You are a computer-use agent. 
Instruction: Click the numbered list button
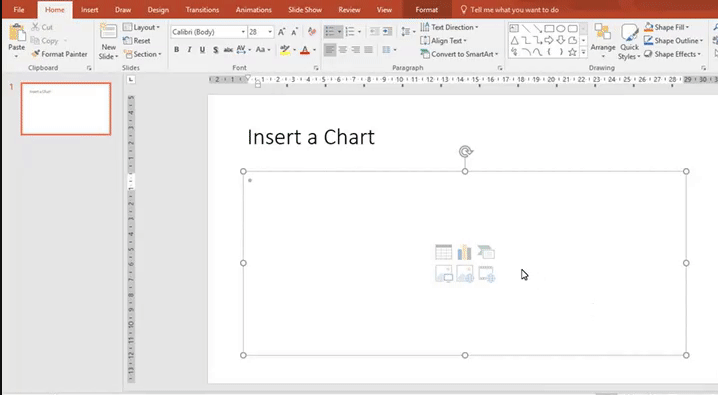350,32
